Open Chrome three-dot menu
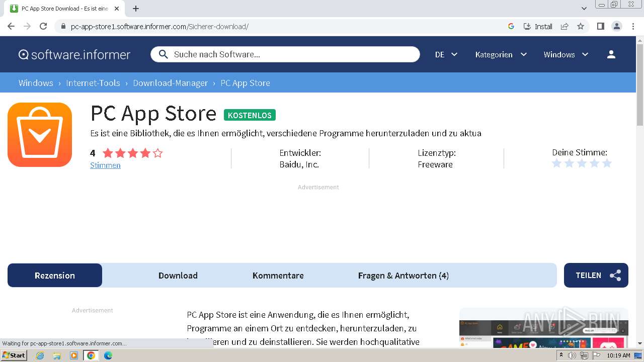644x362 pixels. pyautogui.click(x=633, y=27)
